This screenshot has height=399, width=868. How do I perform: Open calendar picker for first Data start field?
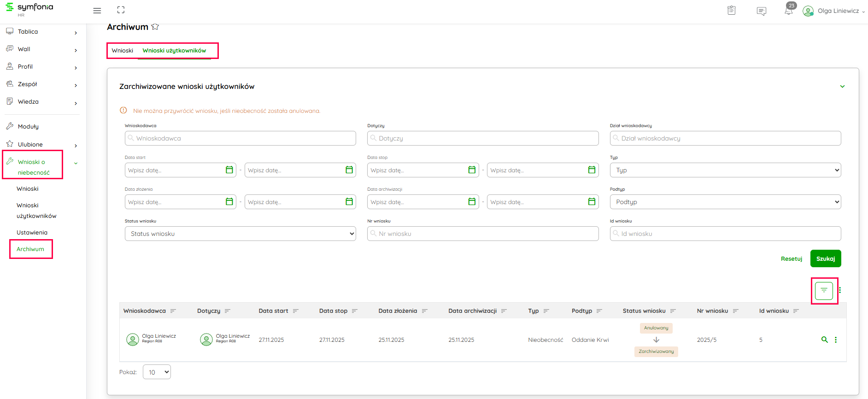click(229, 170)
